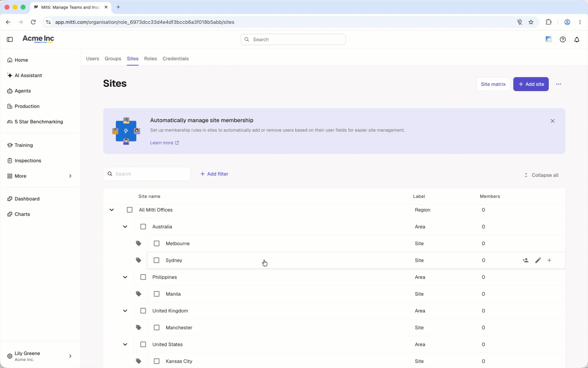588x368 pixels.
Task: Check the Manchester site checkbox
Action: pos(156,328)
